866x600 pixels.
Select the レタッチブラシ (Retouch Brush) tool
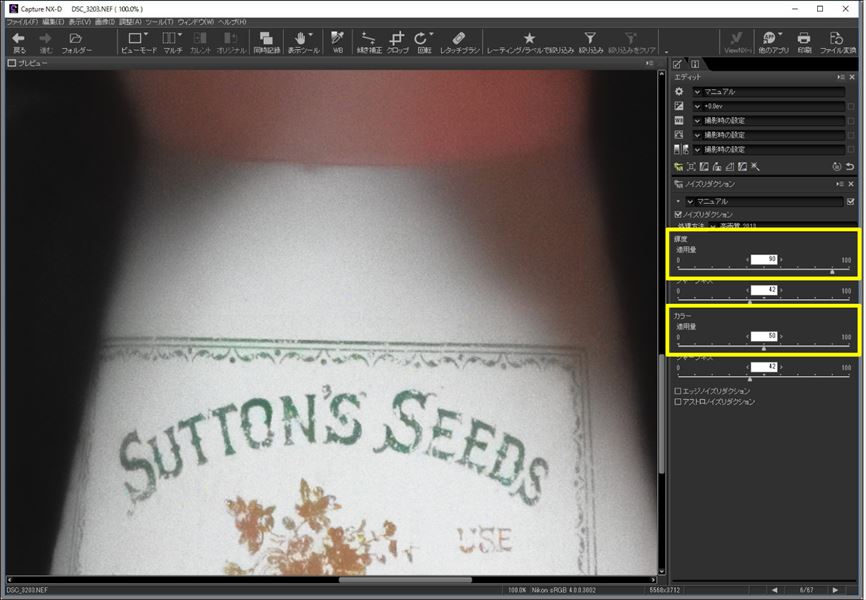point(458,38)
